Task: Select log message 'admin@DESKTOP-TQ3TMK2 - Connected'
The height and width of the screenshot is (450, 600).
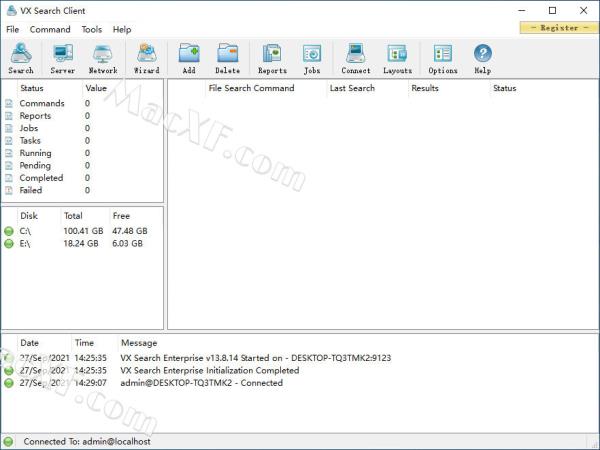Action: [202, 383]
